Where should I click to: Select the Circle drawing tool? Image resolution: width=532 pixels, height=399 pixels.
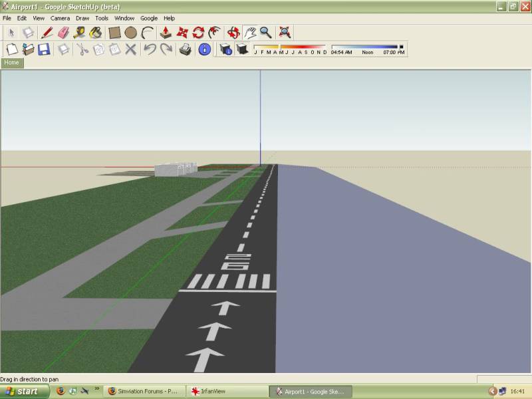pos(131,32)
